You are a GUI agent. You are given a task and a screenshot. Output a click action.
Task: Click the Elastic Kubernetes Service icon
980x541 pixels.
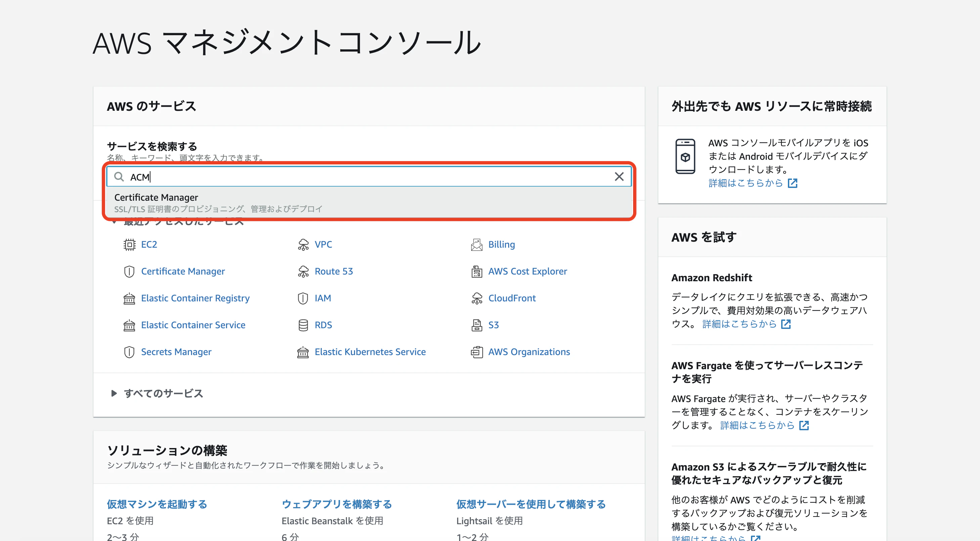303,352
